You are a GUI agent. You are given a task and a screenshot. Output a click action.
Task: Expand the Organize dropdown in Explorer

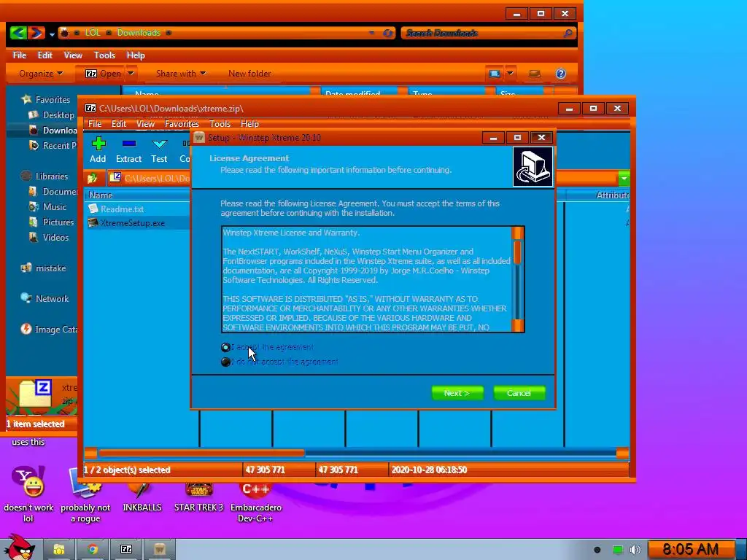pos(41,74)
